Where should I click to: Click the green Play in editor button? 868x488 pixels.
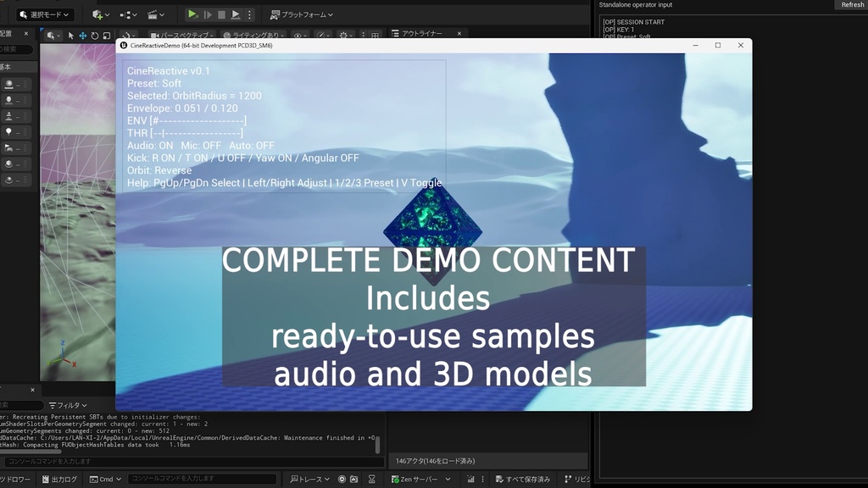[192, 14]
